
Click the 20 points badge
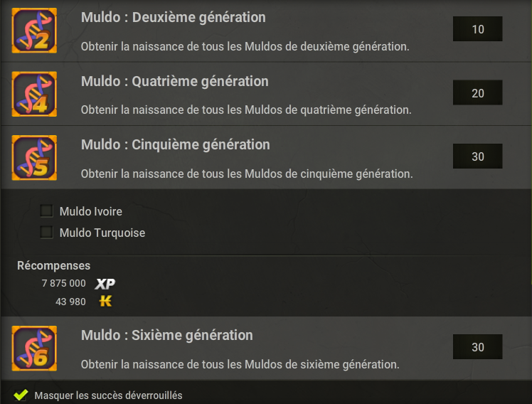coord(478,92)
